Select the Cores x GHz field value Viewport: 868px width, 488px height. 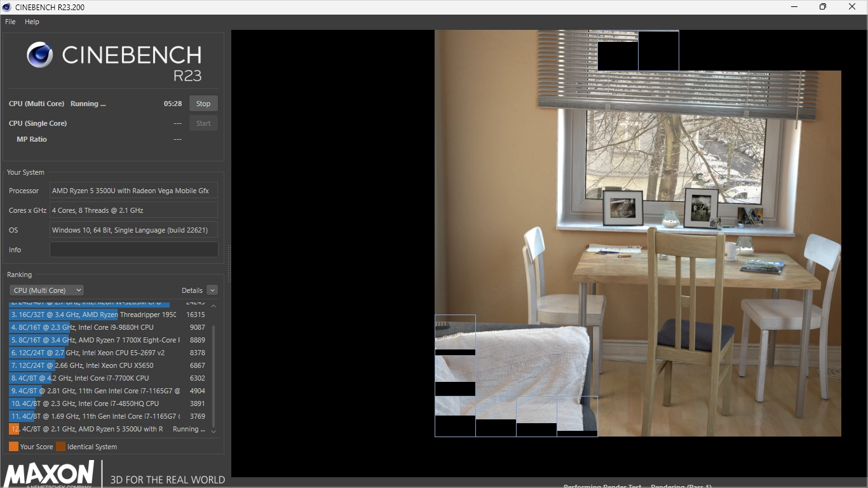(134, 210)
